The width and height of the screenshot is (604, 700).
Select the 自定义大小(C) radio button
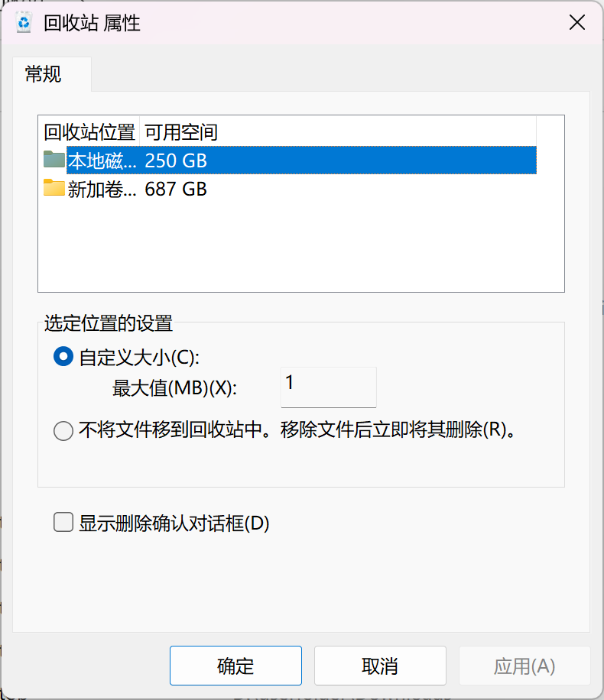63,356
